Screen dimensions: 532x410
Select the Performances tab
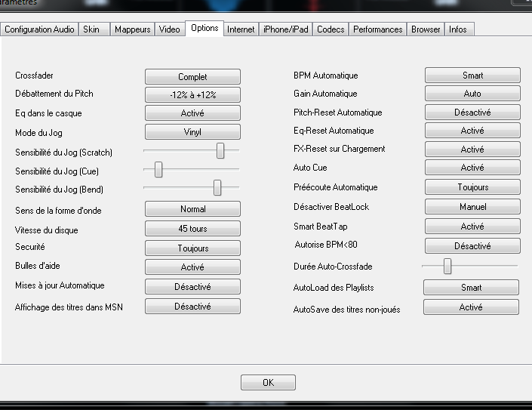[378, 29]
